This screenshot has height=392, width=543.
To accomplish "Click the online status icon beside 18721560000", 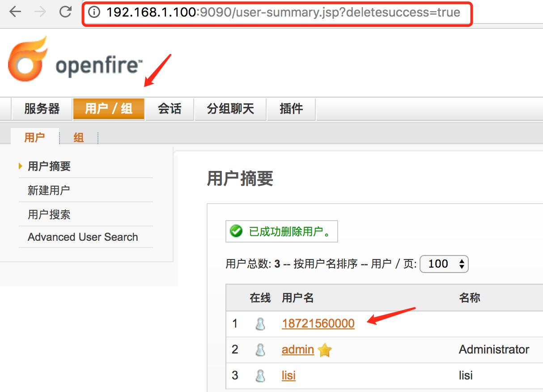I will (261, 323).
